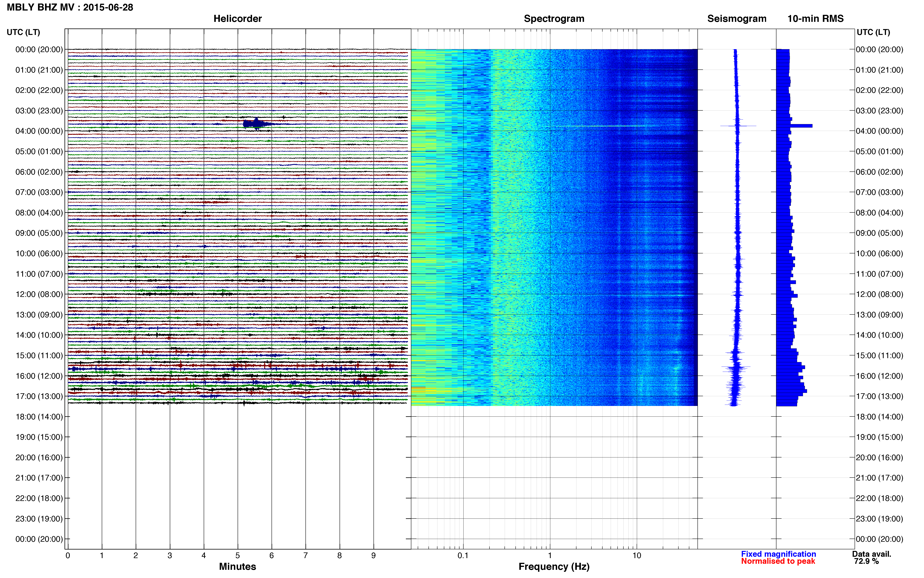The width and height of the screenshot is (924, 578).
Task: Click the left '00:00 (20:00)' label at the top
Action: 39,50
